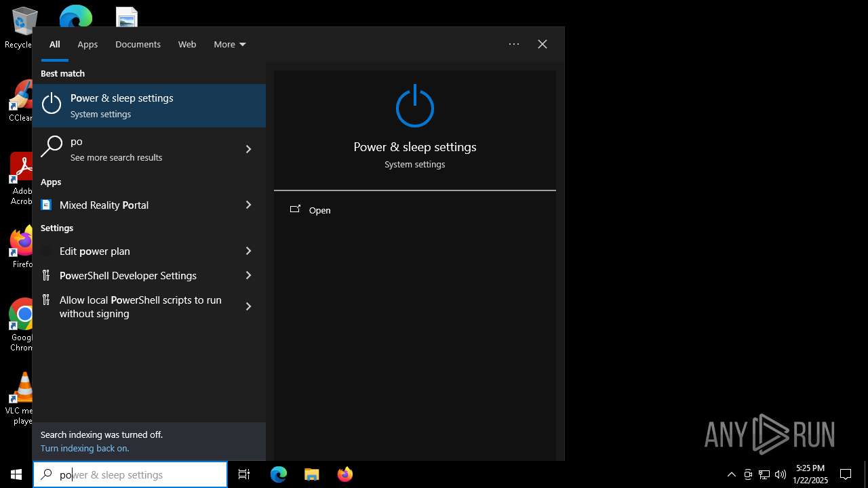Click the Google Chrome desktop shortcut

[x=22, y=324]
